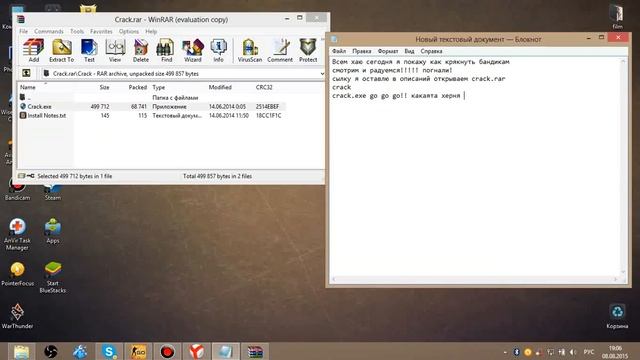Click the taskbar clock
The height and width of the screenshot is (360, 640).
[615, 352]
